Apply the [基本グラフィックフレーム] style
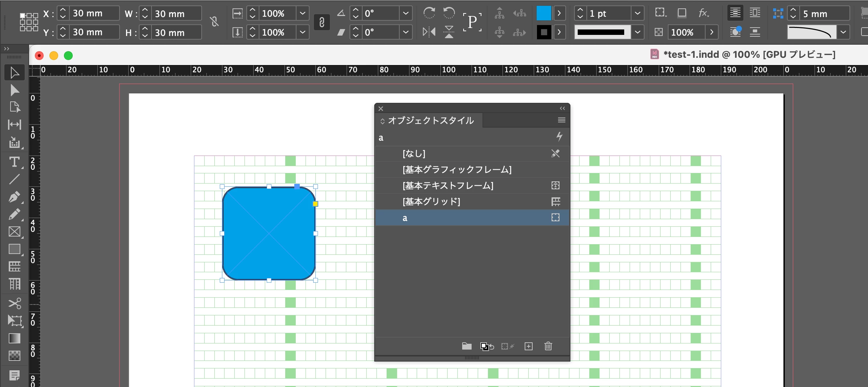Image resolution: width=868 pixels, height=387 pixels. 472,170
